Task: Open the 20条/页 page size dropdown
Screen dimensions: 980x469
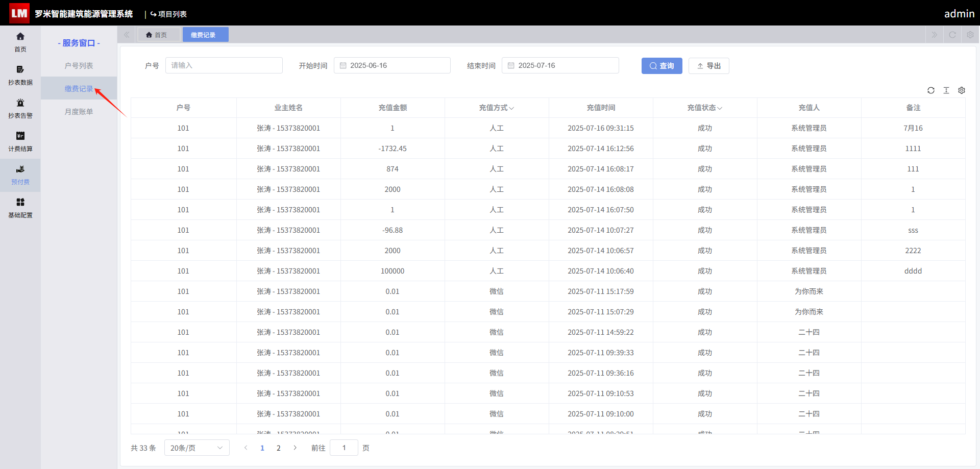Action: pos(197,448)
